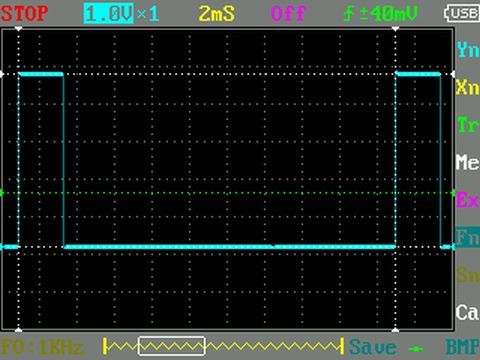The width and height of the screenshot is (480, 360).
Task: Select the 1.0V vertical scale field
Action: pyautogui.click(x=109, y=14)
